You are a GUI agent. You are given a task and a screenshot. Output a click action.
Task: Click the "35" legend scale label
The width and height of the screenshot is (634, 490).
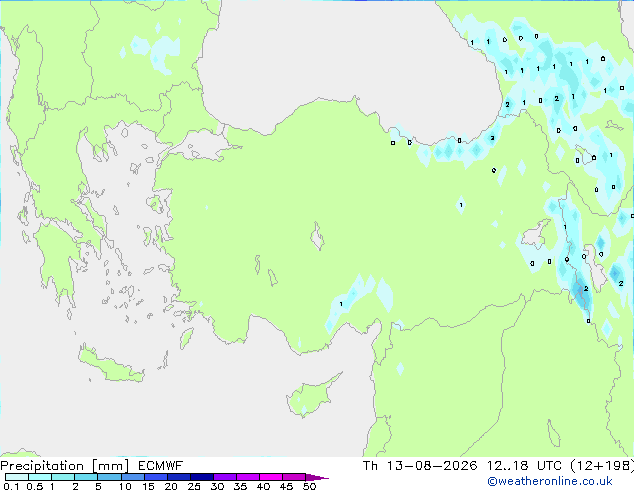(x=240, y=486)
